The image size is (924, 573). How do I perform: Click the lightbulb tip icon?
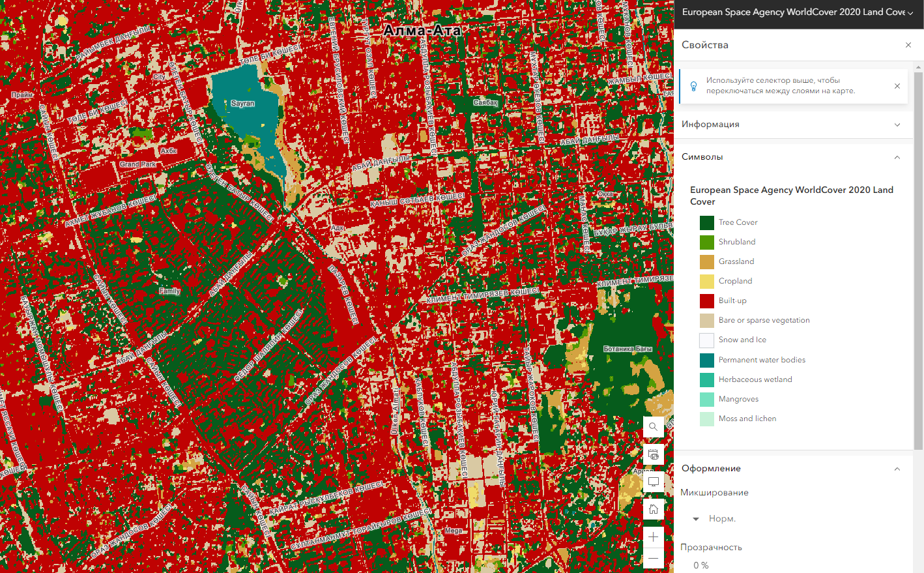click(x=693, y=86)
